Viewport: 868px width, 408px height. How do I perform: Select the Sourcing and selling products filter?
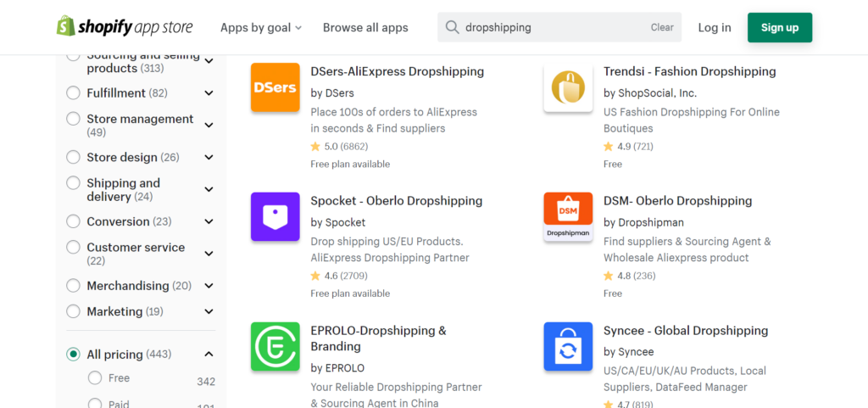(x=73, y=56)
